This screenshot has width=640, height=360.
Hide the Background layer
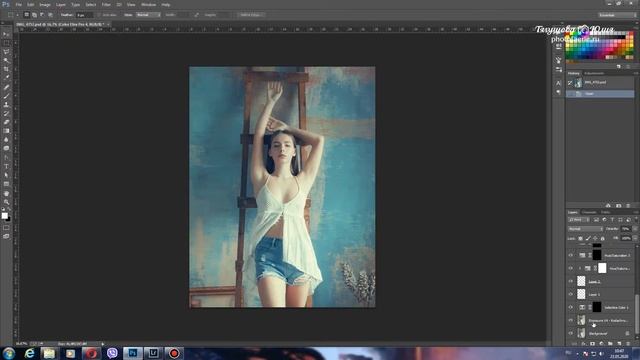(x=571, y=333)
